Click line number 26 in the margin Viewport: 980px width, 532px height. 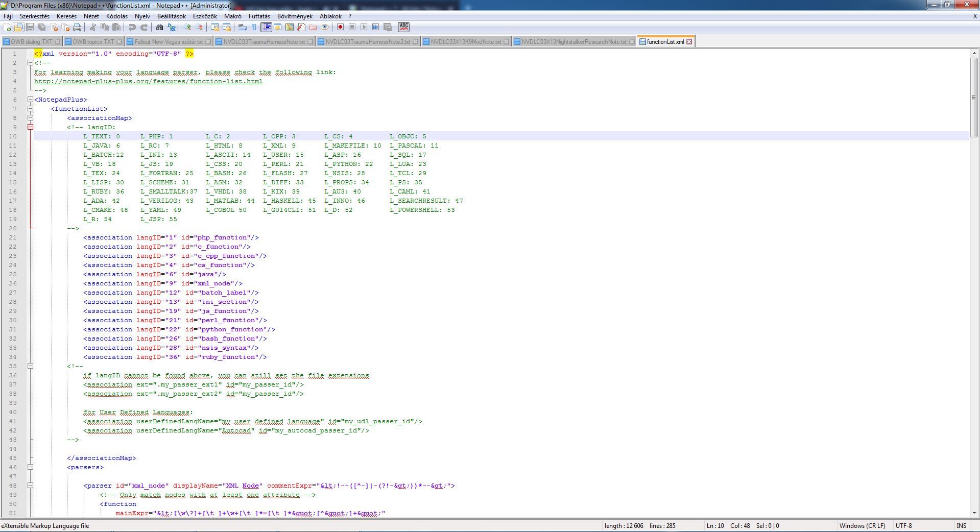13,283
